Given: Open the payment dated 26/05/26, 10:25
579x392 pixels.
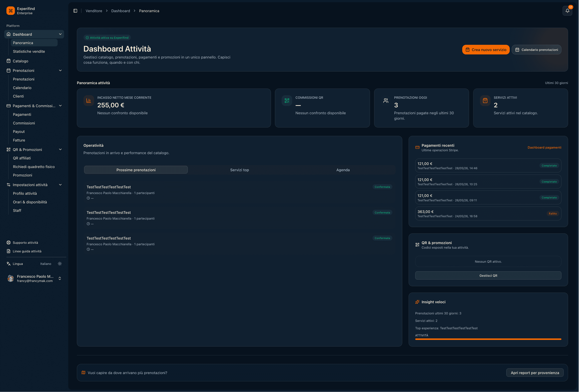Looking at the screenshot, I should tap(488, 182).
